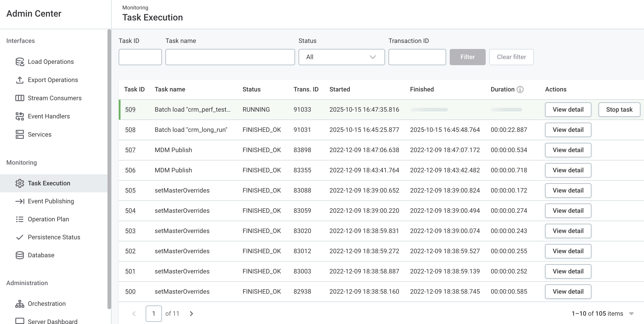Viewport: 644px width, 324px height.
Task: Click the Persistence Status checkmark icon
Action: [20, 237]
